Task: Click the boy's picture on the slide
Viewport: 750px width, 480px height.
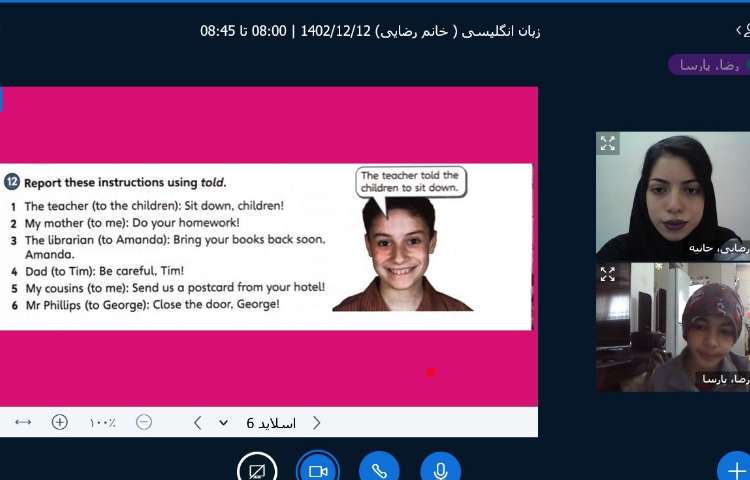Action: (x=400, y=255)
